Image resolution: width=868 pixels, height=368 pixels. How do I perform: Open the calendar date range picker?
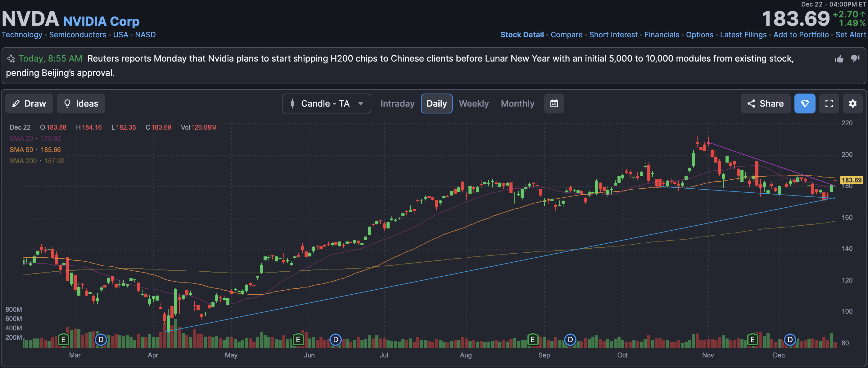pyautogui.click(x=554, y=103)
